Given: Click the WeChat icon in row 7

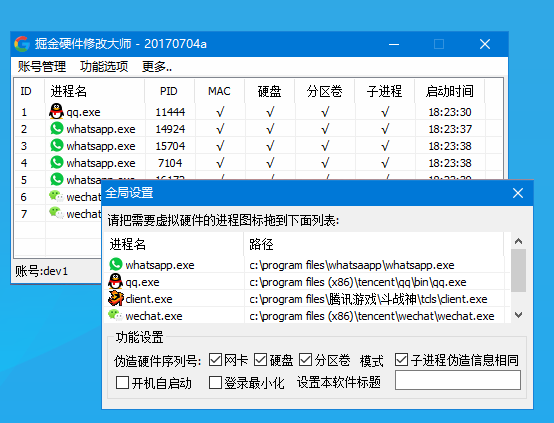Looking at the screenshot, I should tap(56, 213).
